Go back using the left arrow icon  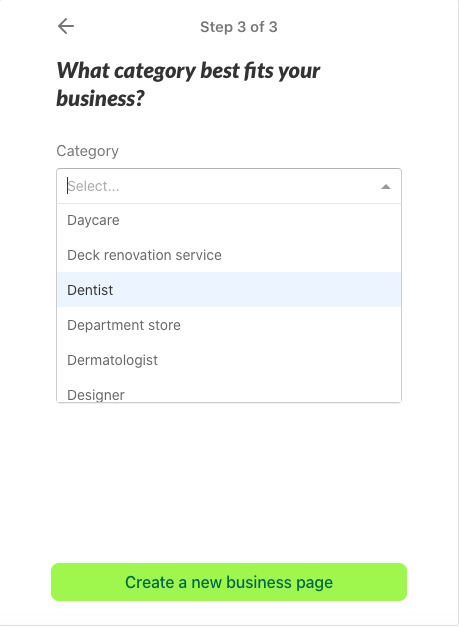point(66,26)
